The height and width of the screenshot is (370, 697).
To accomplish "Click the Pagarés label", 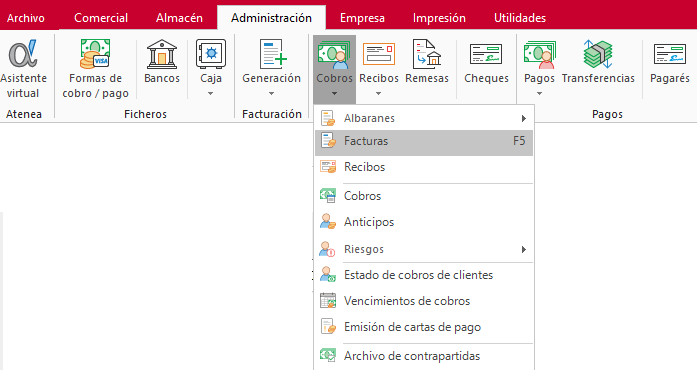I will pos(670,78).
